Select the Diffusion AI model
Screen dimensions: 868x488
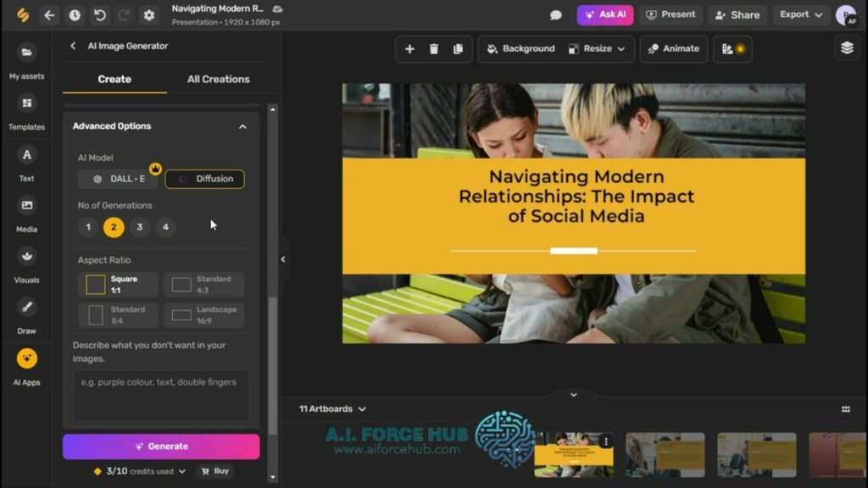click(204, 179)
